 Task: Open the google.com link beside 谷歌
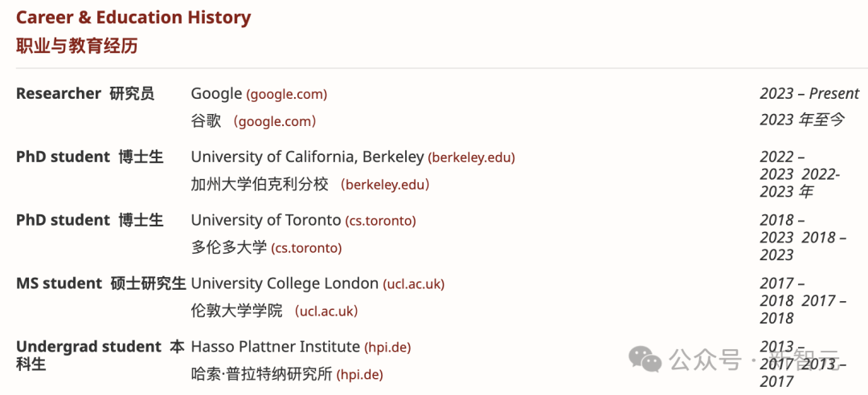(x=274, y=122)
